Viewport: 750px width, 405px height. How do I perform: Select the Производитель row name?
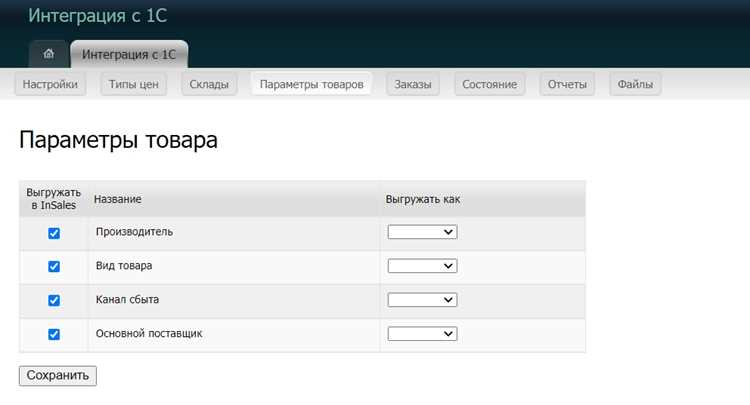pyautogui.click(x=134, y=232)
